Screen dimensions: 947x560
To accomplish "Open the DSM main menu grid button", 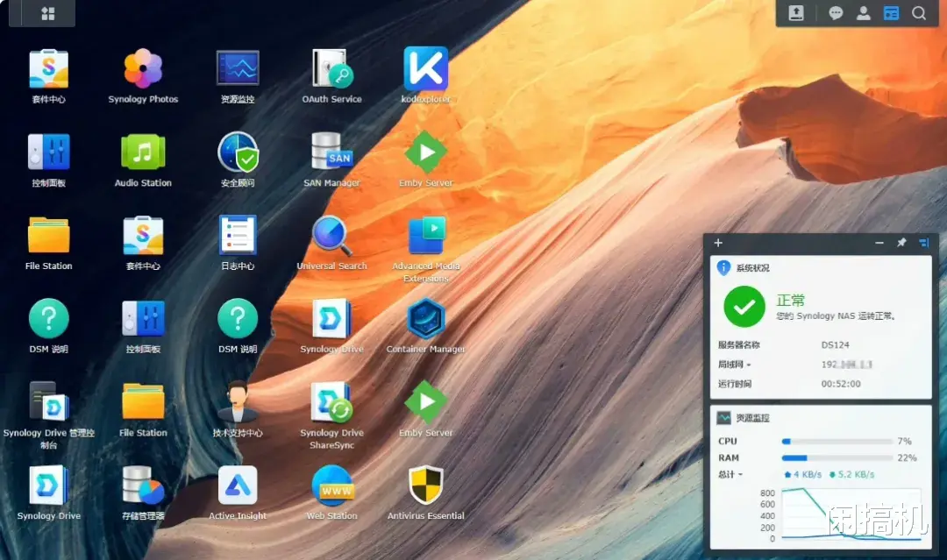I will click(x=47, y=13).
